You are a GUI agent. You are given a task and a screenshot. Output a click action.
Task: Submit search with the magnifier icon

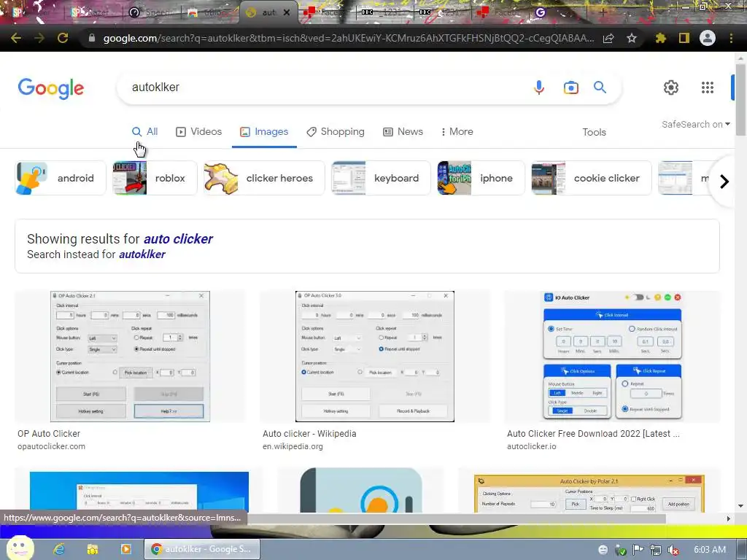600,87
